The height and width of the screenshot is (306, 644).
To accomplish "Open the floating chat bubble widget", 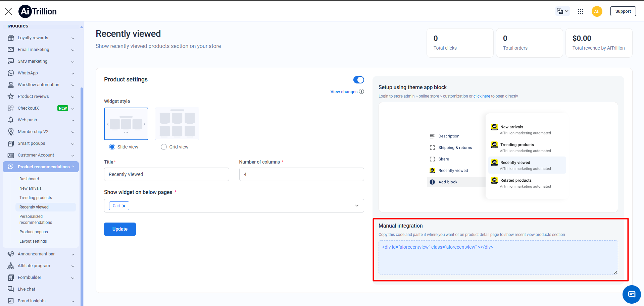I will pyautogui.click(x=632, y=294).
